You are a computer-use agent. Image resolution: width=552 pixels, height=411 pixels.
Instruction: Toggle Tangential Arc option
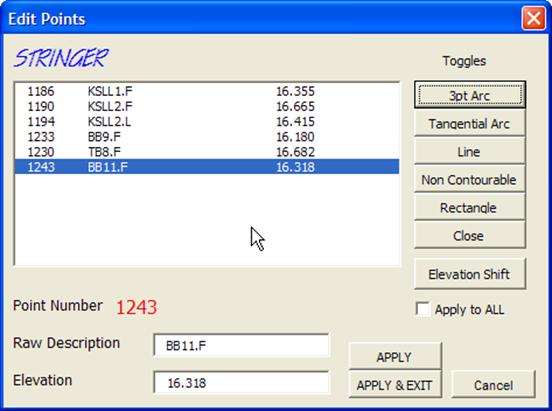(x=470, y=123)
